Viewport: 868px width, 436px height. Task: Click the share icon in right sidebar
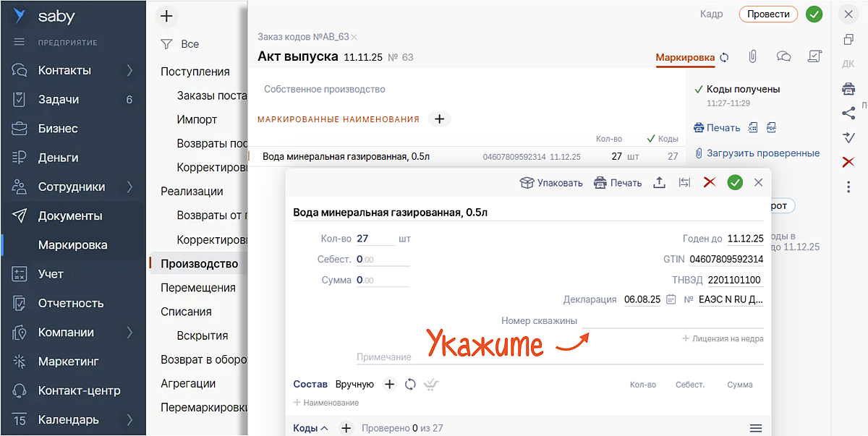[x=848, y=113]
